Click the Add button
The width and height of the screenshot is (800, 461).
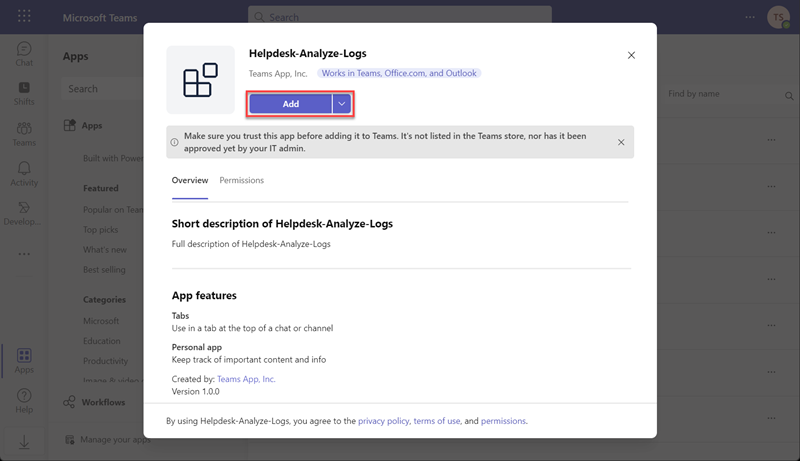pos(290,104)
